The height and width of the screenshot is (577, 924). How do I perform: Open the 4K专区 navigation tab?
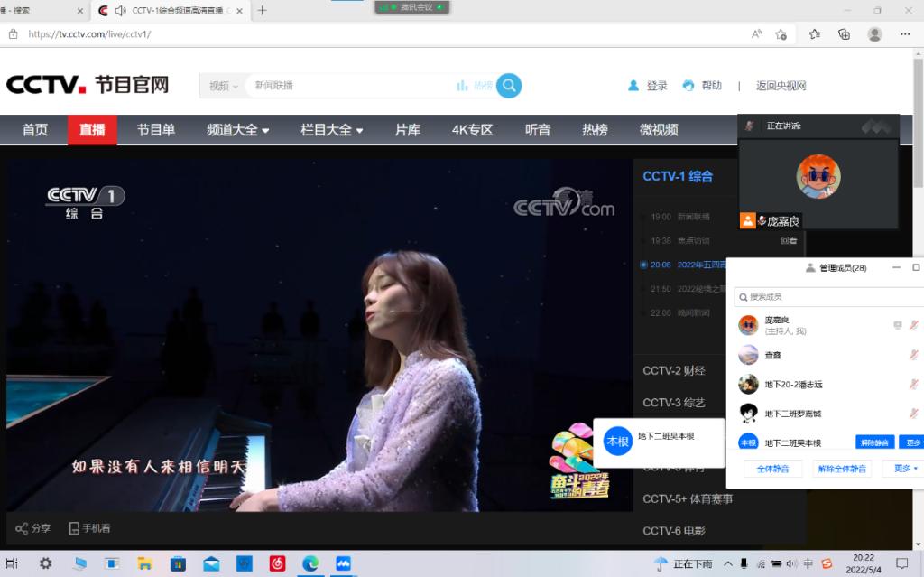pyautogui.click(x=473, y=130)
